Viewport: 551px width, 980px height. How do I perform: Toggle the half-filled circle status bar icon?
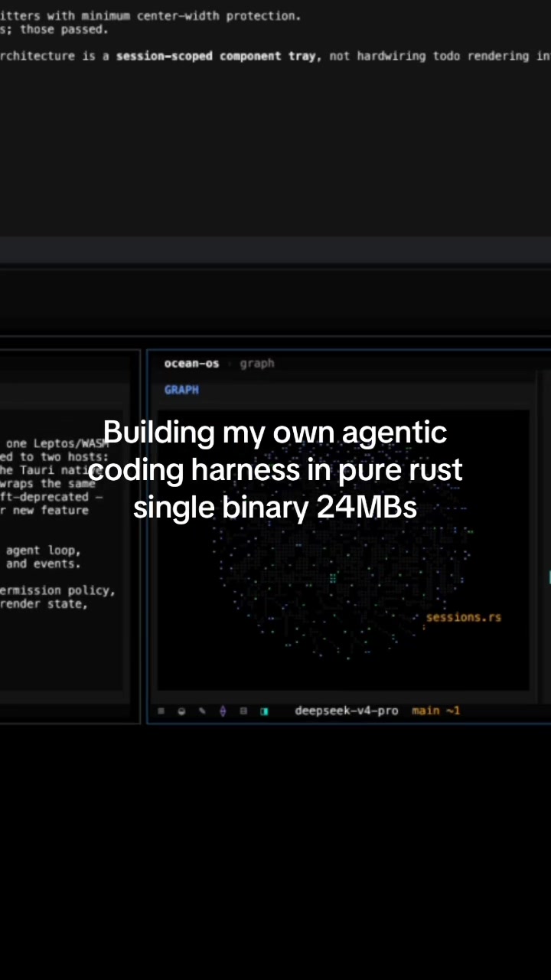tap(181, 710)
